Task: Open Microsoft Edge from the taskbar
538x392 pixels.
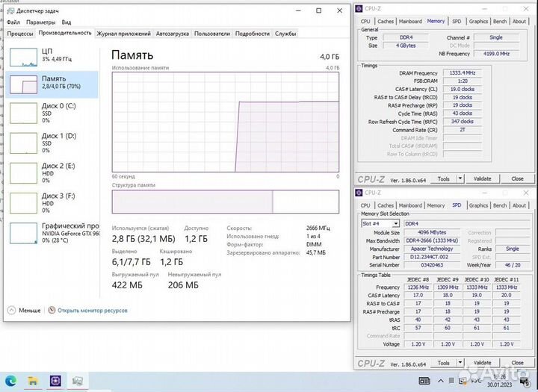Action: tap(11, 381)
